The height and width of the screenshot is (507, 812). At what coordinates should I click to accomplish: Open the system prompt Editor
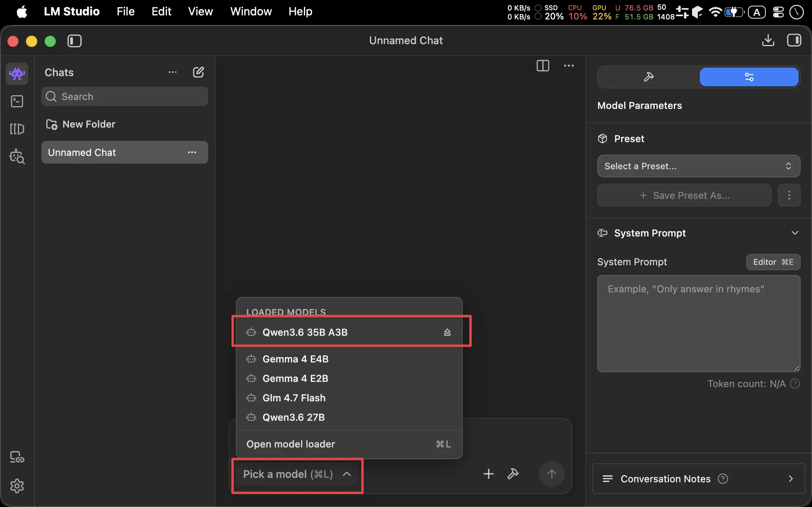773,262
